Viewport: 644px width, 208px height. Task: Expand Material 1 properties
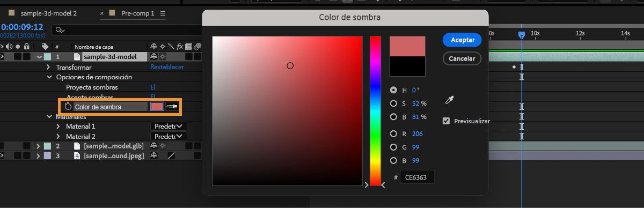[58, 126]
